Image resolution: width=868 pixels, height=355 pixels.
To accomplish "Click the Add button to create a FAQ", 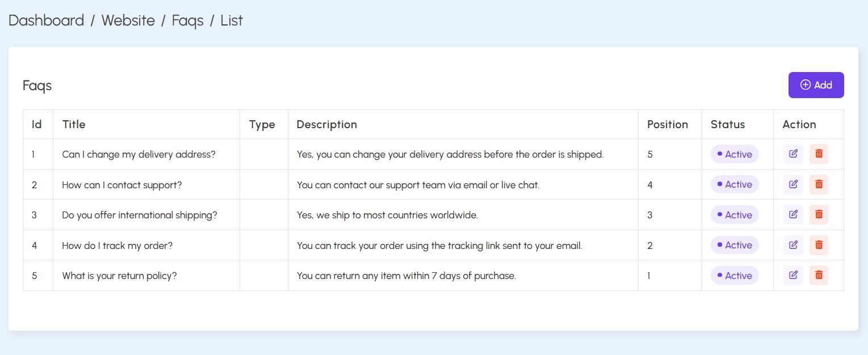I will pos(816,85).
